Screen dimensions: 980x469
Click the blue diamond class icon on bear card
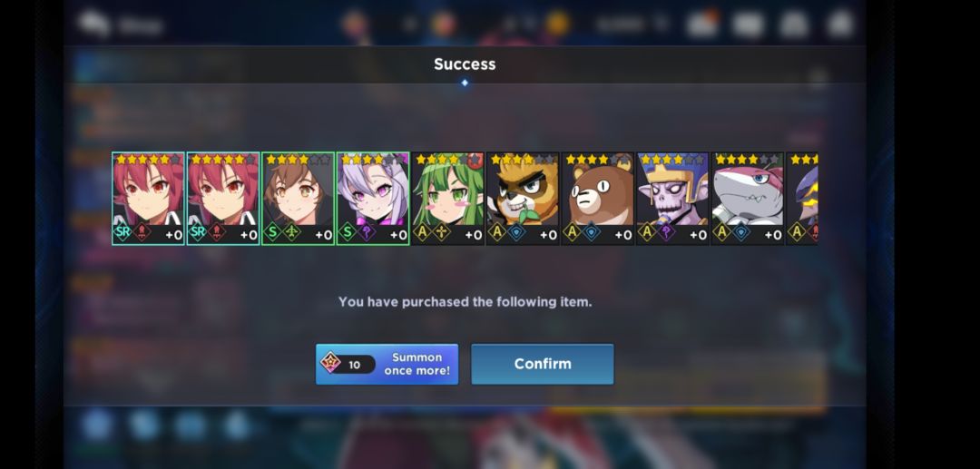pos(592,233)
